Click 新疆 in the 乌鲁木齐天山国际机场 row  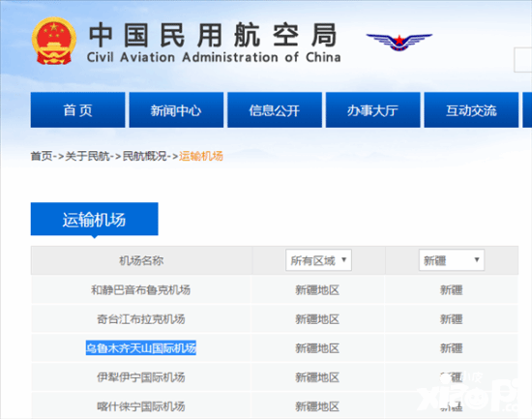pos(452,348)
